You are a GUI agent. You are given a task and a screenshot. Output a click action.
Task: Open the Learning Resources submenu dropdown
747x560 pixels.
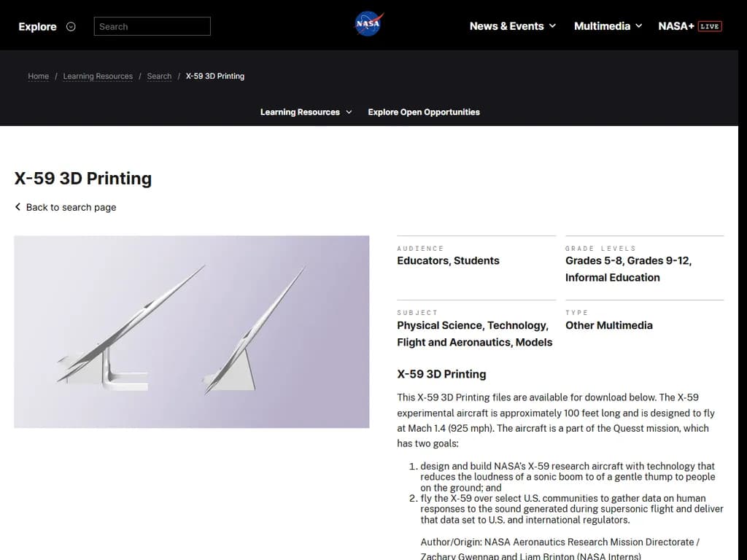[x=306, y=112]
